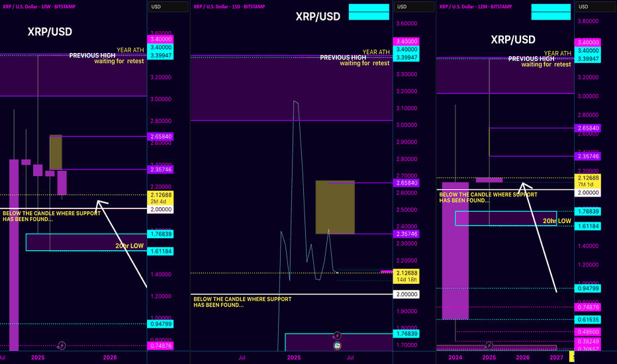Open the USD currency dropdown on the left chart
617x364 pixels.
pos(168,7)
